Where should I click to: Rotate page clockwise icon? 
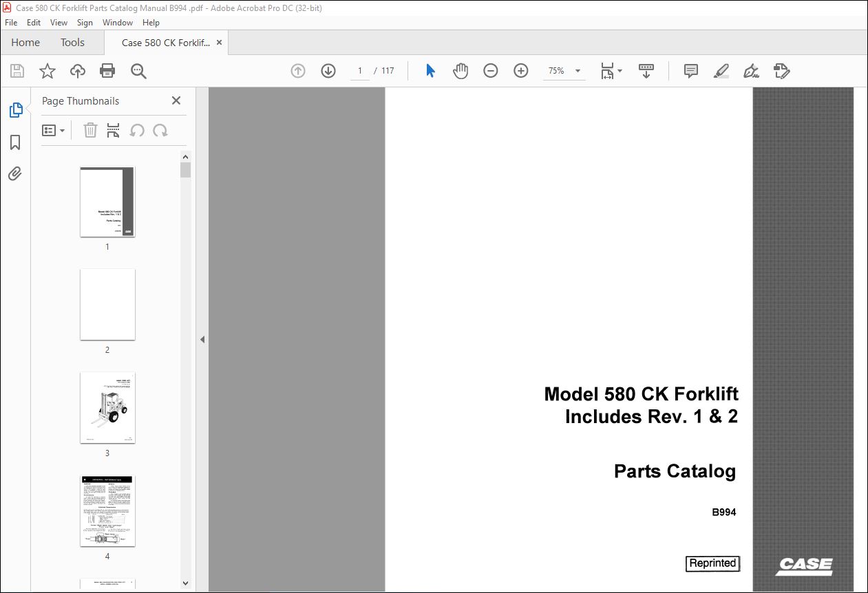coord(160,130)
